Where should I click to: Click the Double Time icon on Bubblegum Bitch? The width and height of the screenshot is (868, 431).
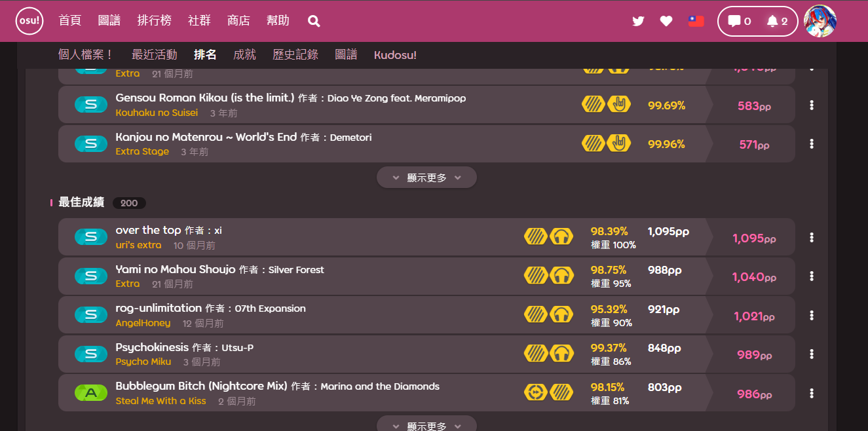(x=536, y=392)
